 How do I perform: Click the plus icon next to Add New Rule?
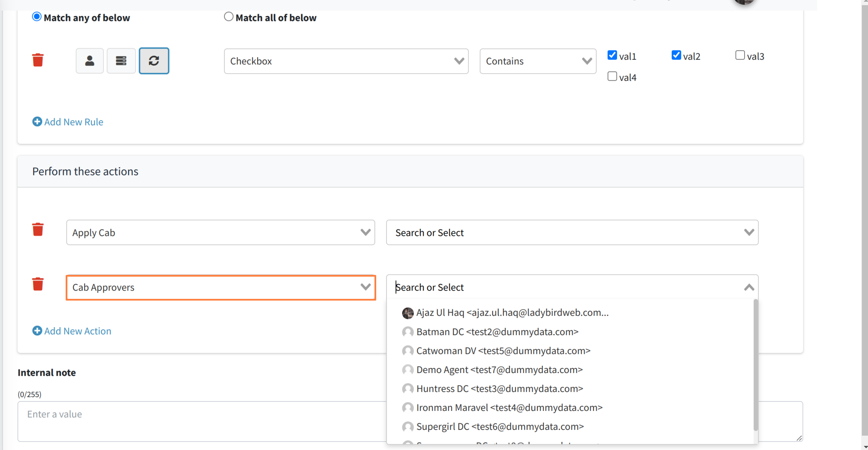tap(37, 122)
